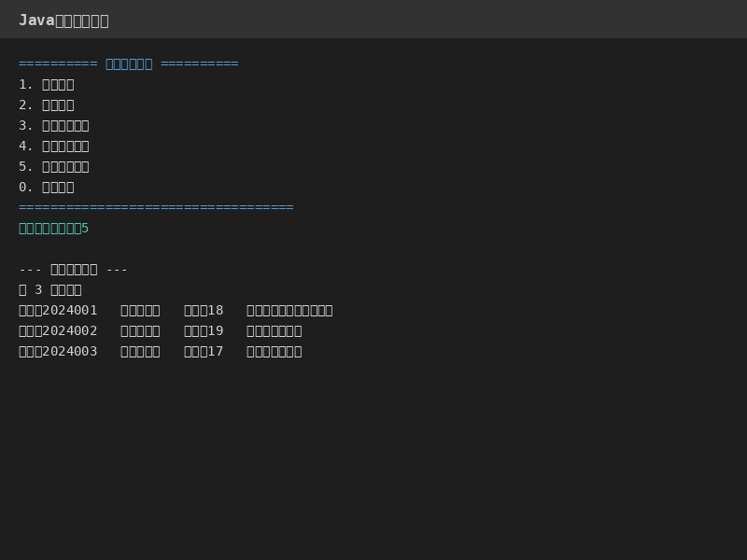Image resolution: width=747 pixels, height=560 pixels.
Task: Click menu line numbered "0."
Action: pyautogui.click(x=46, y=188)
